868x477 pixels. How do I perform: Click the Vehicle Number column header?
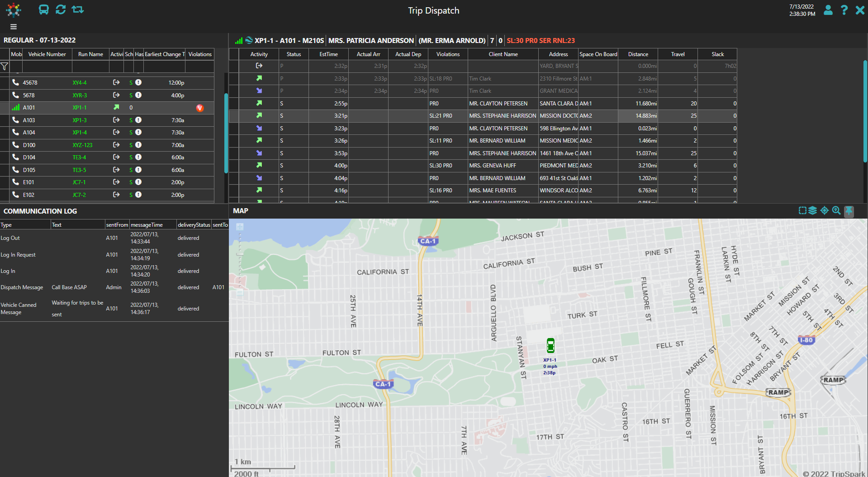point(47,54)
